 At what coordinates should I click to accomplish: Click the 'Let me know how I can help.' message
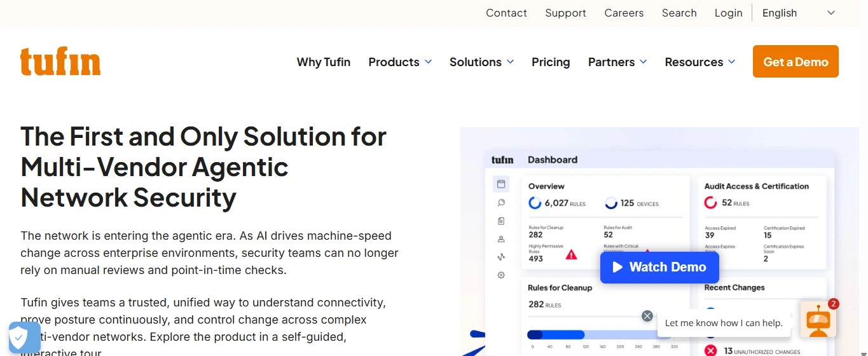tap(724, 323)
